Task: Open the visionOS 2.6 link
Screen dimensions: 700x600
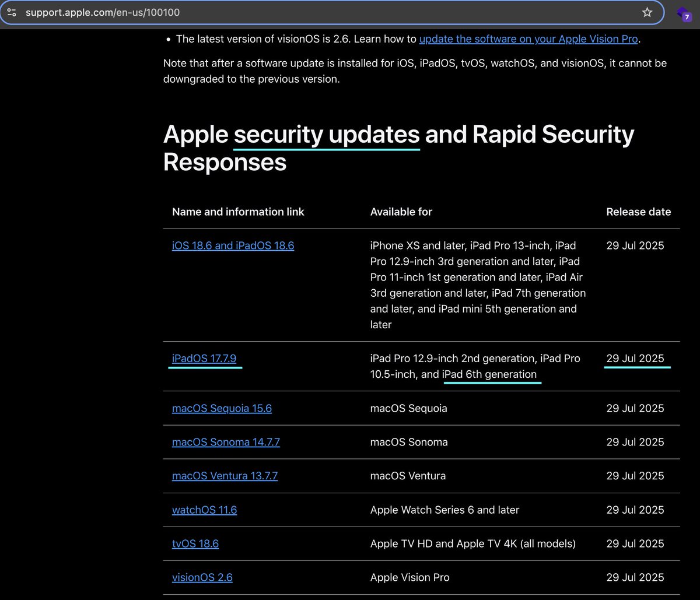Action: 202,577
